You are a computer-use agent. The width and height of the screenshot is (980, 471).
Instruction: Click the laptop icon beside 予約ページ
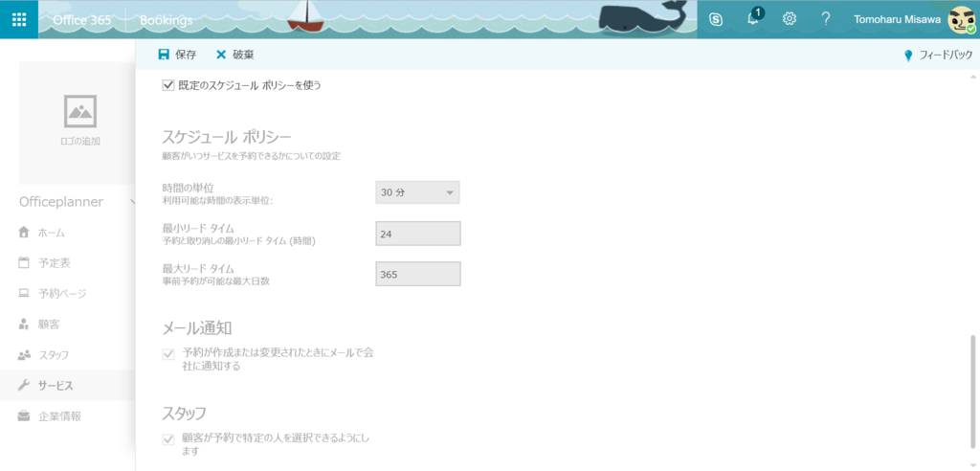click(24, 293)
